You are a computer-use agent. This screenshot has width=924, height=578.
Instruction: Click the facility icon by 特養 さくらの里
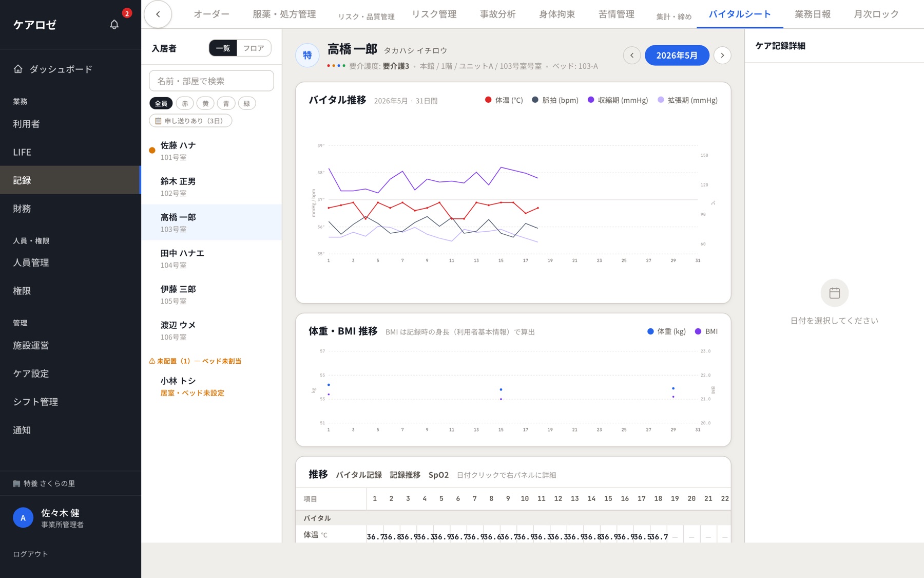click(16, 483)
